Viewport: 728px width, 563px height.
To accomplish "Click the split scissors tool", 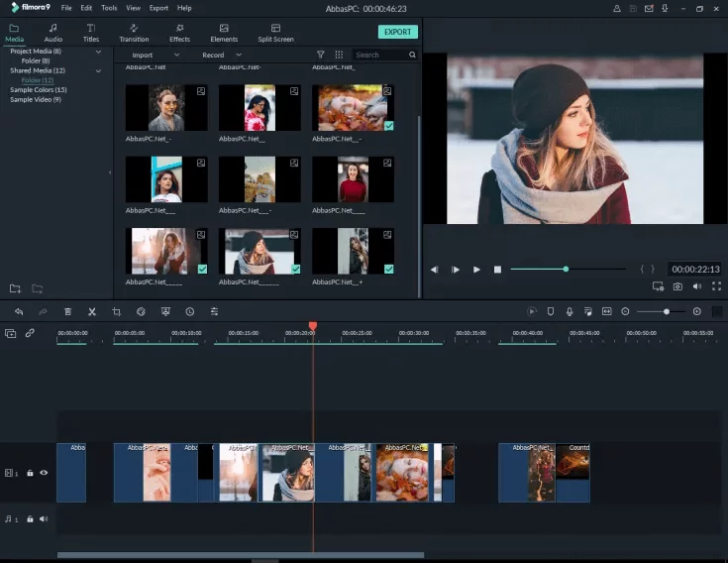I will (91, 311).
